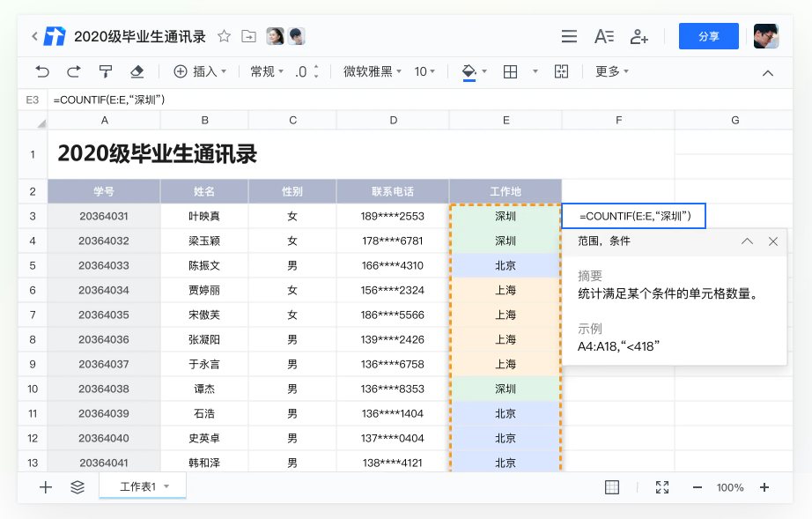This screenshot has width=812, height=519.
Task: Zoom out with the minus button
Action: click(697, 487)
